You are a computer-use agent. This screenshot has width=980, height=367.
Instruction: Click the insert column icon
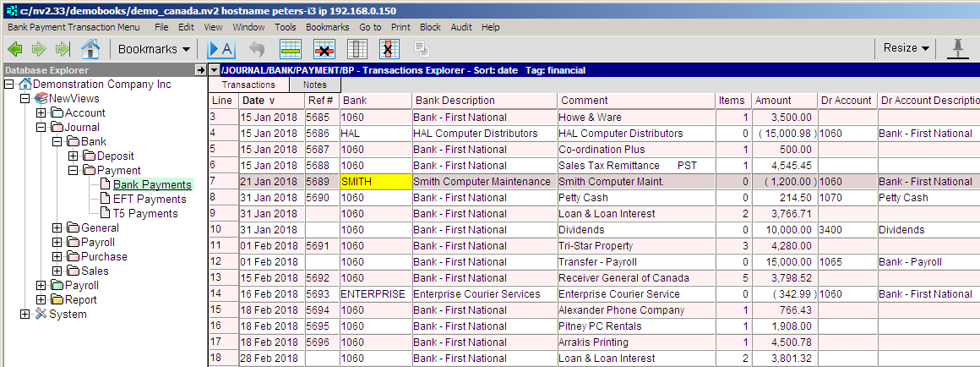click(x=357, y=49)
